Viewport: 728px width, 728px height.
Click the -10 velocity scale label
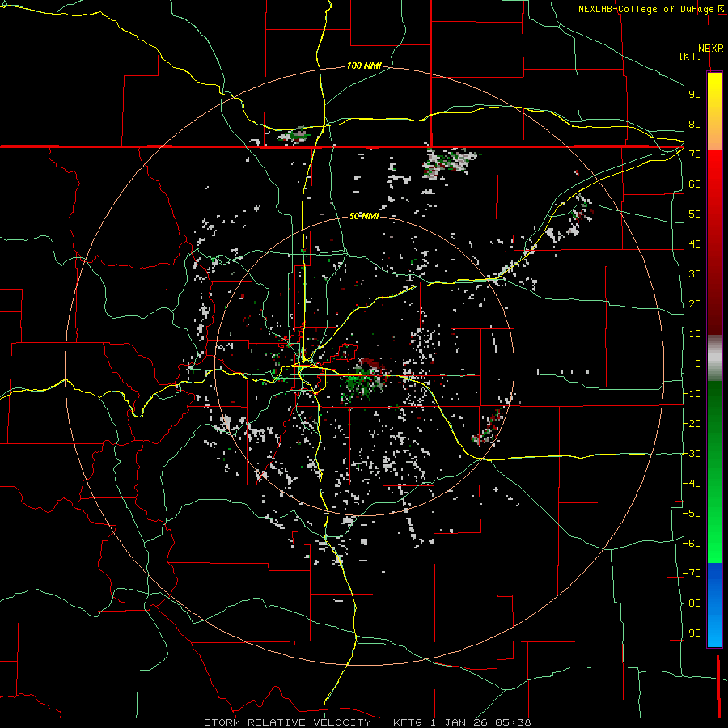point(692,394)
